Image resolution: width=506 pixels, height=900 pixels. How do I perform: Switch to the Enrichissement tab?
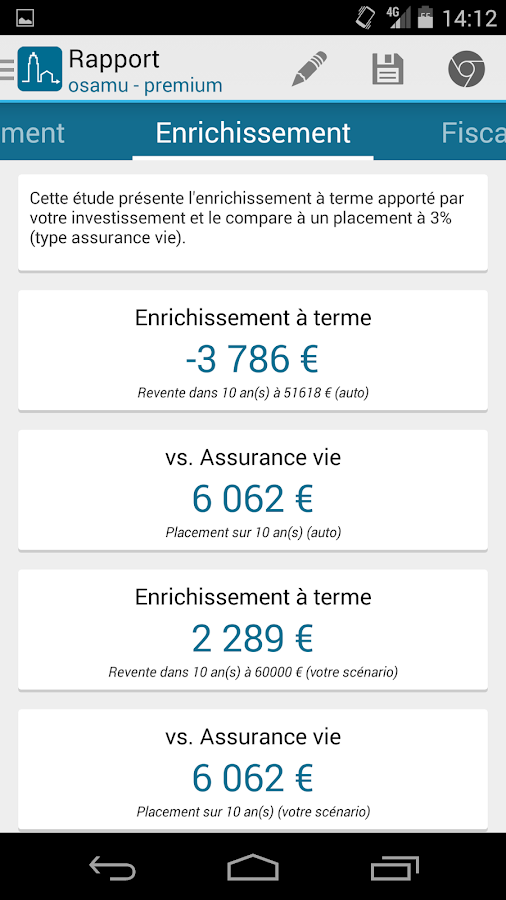tap(253, 133)
